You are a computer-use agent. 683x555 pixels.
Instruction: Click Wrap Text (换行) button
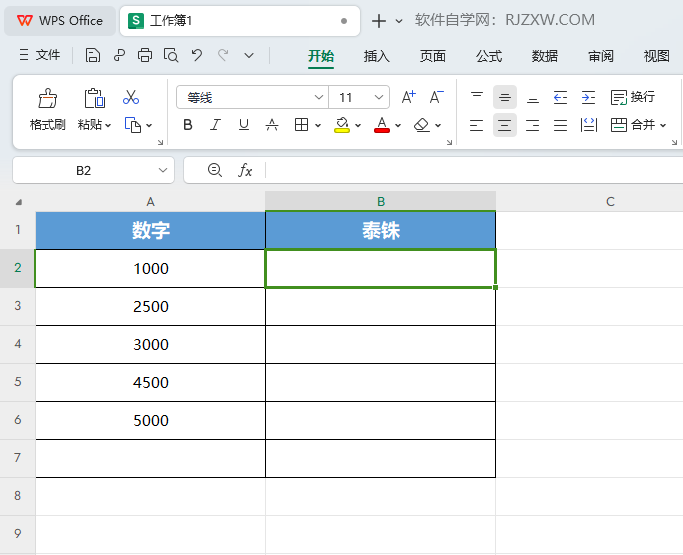(632, 97)
